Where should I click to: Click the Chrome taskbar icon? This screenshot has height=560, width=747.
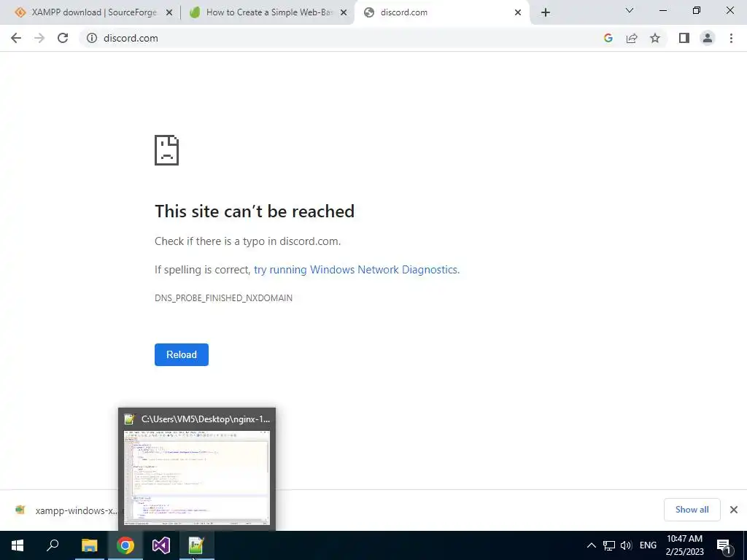125,545
